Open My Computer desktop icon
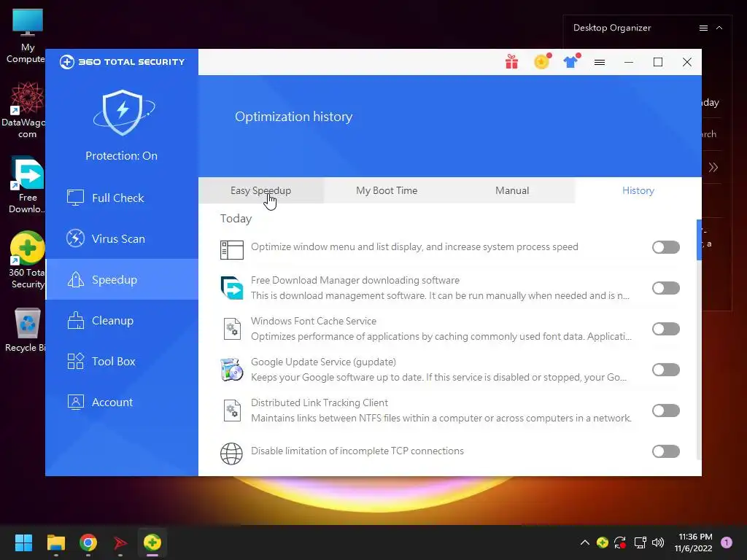Screen dimensions: 747x560 [27, 36]
